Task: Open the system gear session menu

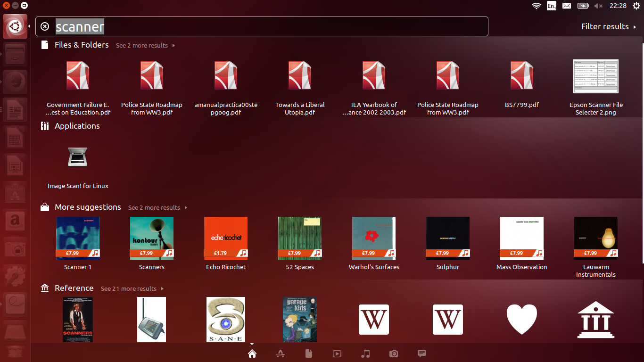Action: point(636,6)
